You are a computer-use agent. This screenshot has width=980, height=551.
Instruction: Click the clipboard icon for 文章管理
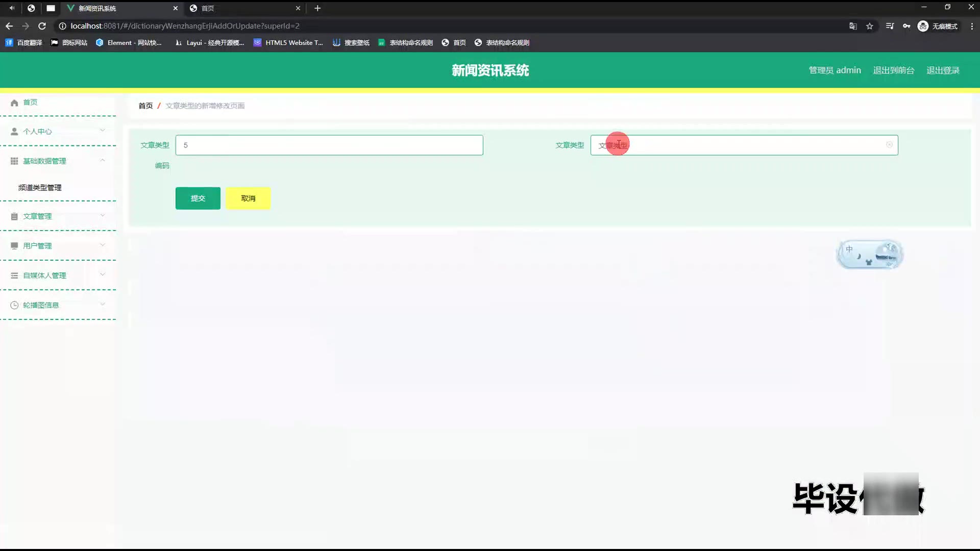(14, 216)
